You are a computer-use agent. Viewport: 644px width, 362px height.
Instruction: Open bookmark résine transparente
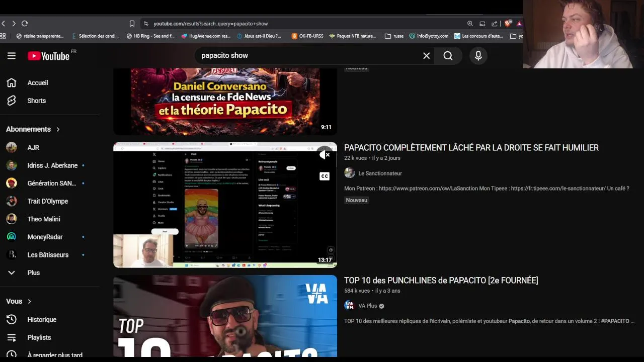pos(40,36)
